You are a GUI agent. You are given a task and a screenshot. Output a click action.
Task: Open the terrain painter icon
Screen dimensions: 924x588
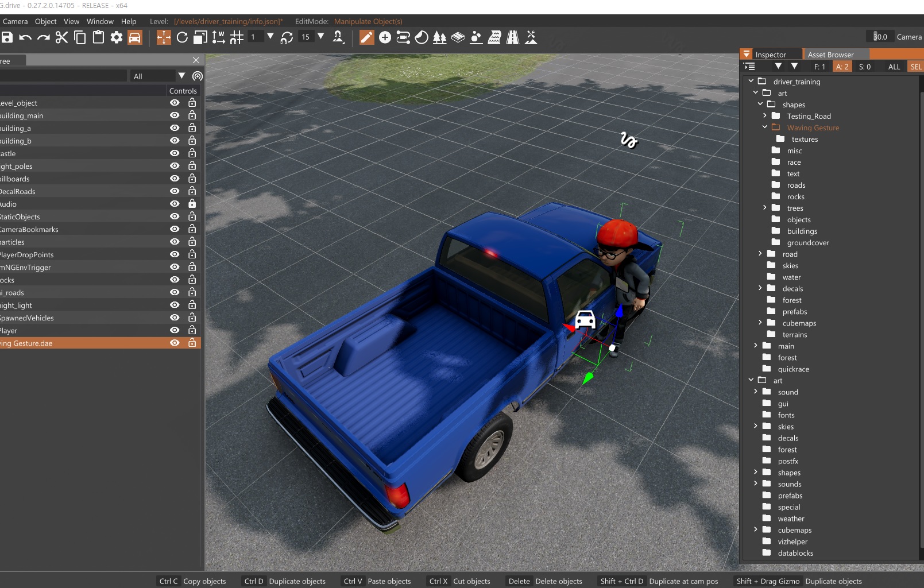tap(476, 37)
